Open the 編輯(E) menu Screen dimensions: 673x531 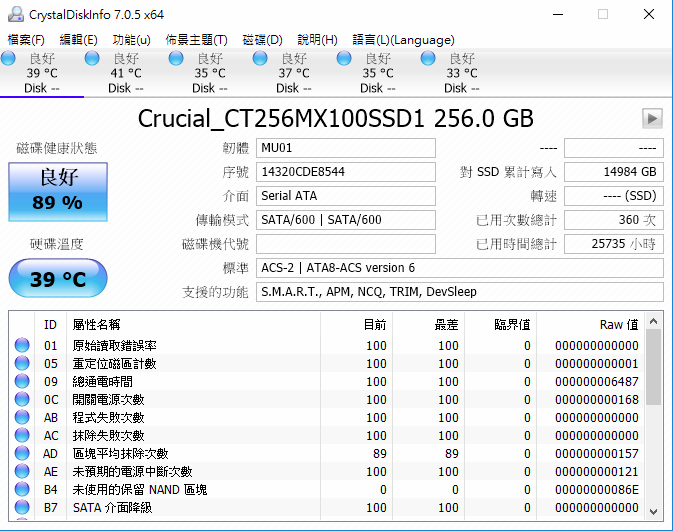coord(79,40)
